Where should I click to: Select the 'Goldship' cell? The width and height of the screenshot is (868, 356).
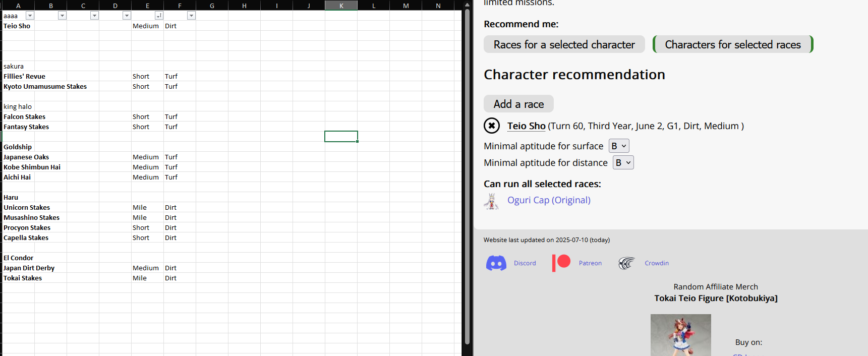pyautogui.click(x=19, y=147)
